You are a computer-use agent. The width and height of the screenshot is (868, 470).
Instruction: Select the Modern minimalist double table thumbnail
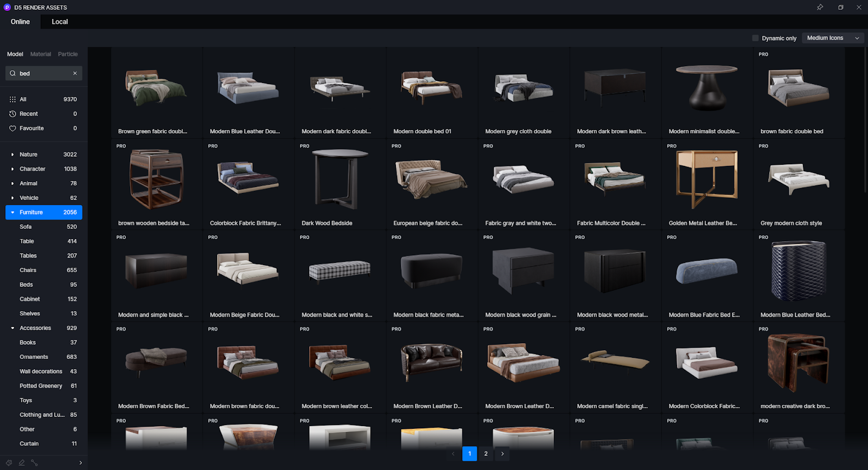tap(707, 88)
